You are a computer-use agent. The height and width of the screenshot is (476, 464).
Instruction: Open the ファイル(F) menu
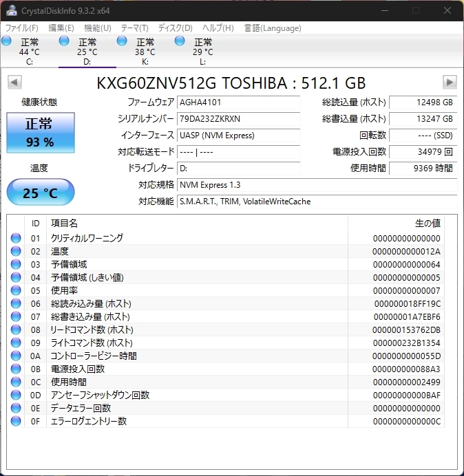tap(22, 28)
